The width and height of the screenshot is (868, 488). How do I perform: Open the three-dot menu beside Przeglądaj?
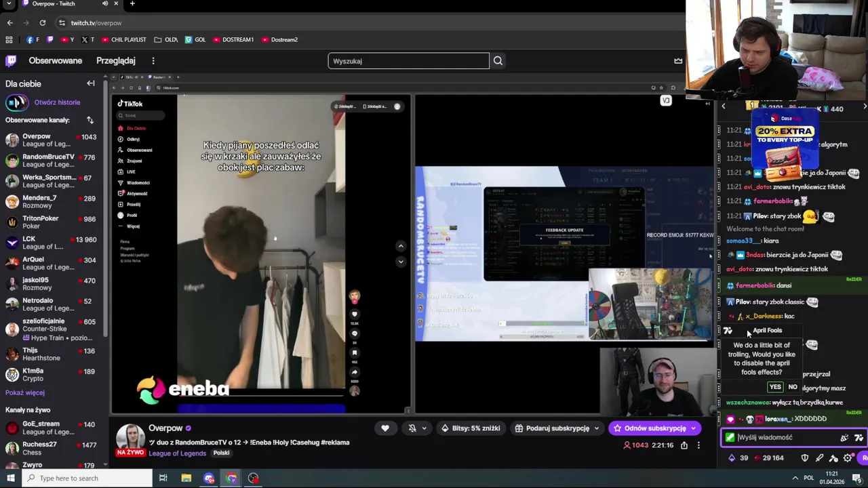153,61
